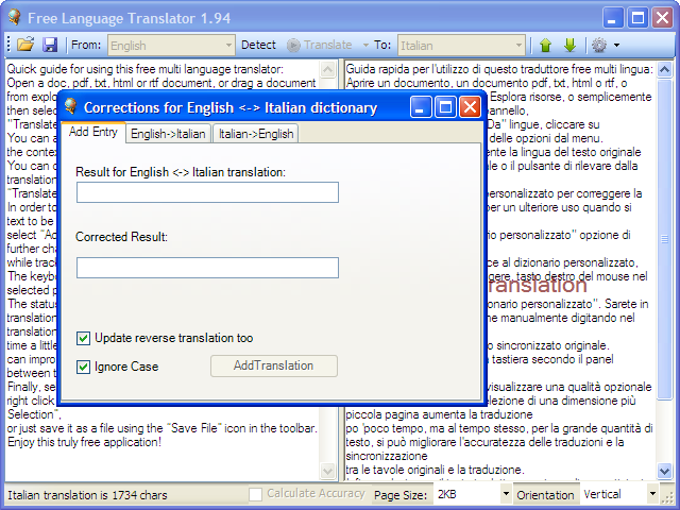The width and height of the screenshot is (680, 510).
Task: Click 'piccola pagina aumenta la traduzione' line
Action: coord(439,414)
